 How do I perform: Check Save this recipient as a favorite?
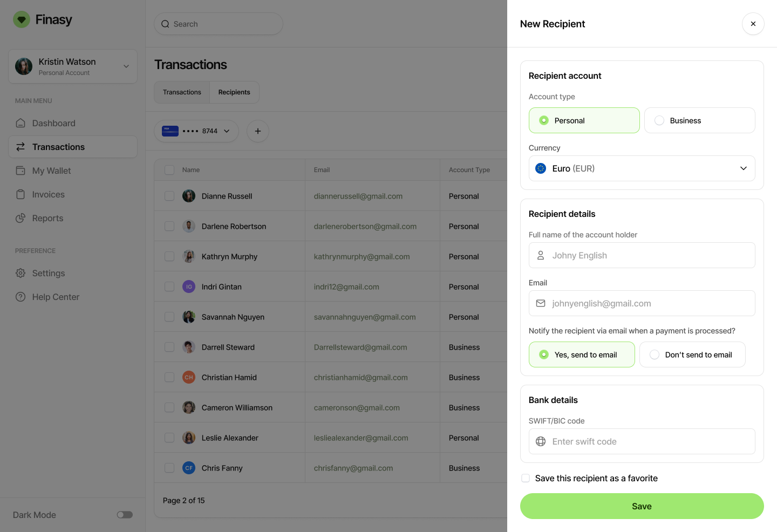pos(526,478)
